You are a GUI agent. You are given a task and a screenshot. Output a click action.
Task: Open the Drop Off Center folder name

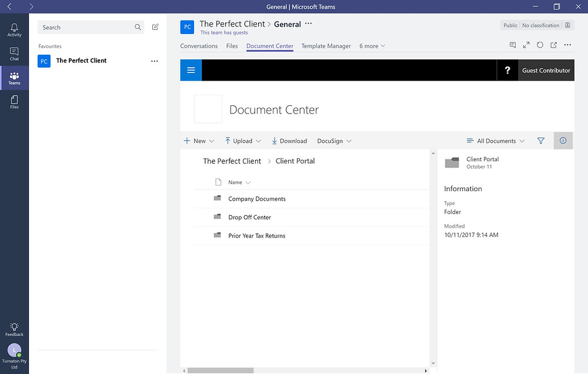pos(249,217)
